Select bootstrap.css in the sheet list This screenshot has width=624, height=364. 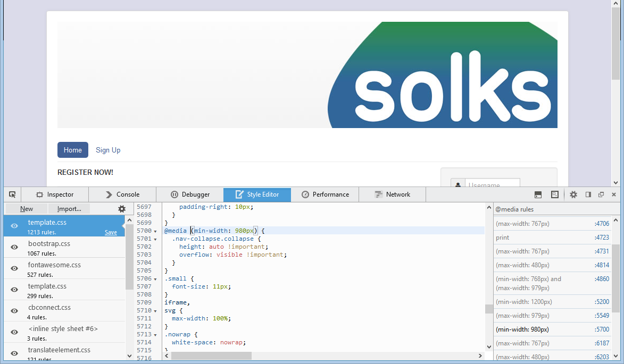coord(64,247)
